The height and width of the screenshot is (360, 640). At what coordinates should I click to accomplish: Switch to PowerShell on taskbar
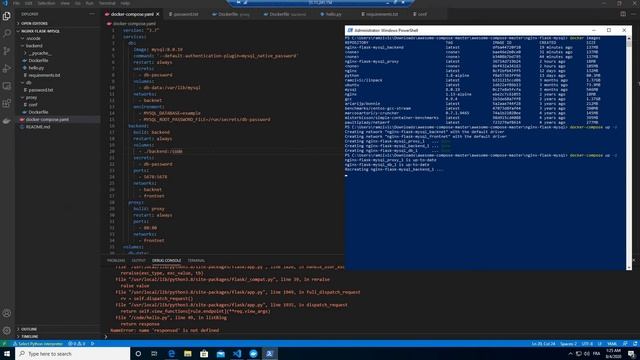coord(269,353)
